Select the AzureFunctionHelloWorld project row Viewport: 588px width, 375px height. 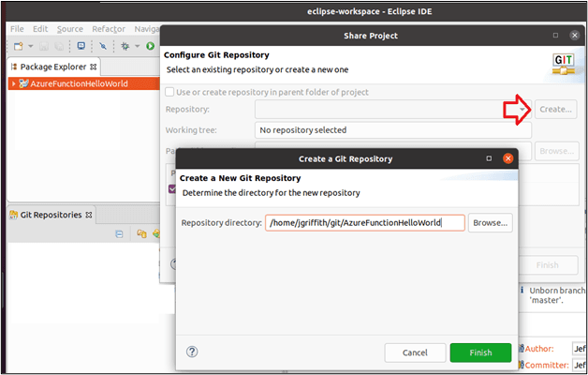click(x=84, y=83)
